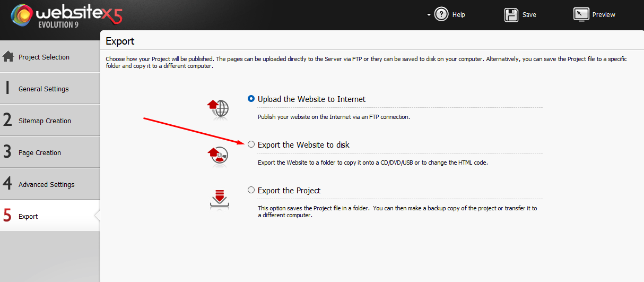This screenshot has height=282, width=644.
Task: Click the Project Selection house icon
Action: 8,57
